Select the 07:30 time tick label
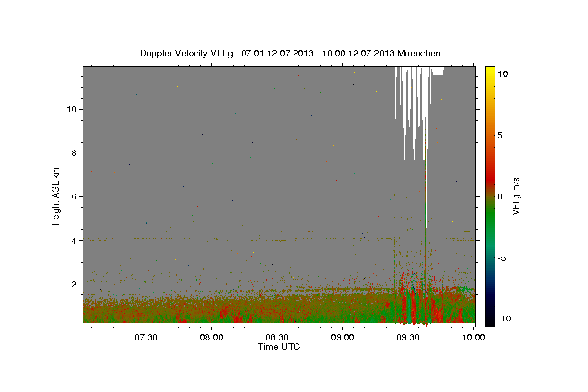This screenshot has width=588, height=392. pos(146,337)
